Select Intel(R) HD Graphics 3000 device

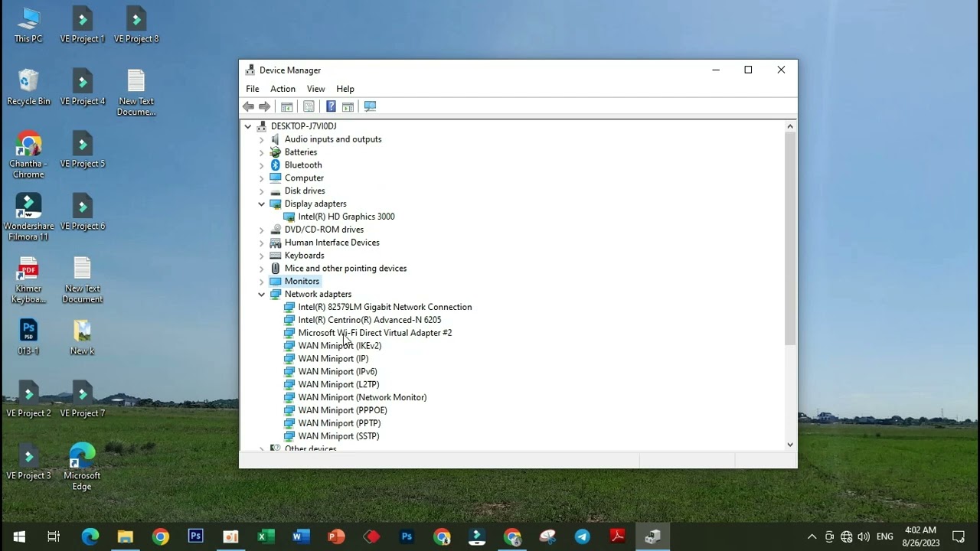[346, 217]
